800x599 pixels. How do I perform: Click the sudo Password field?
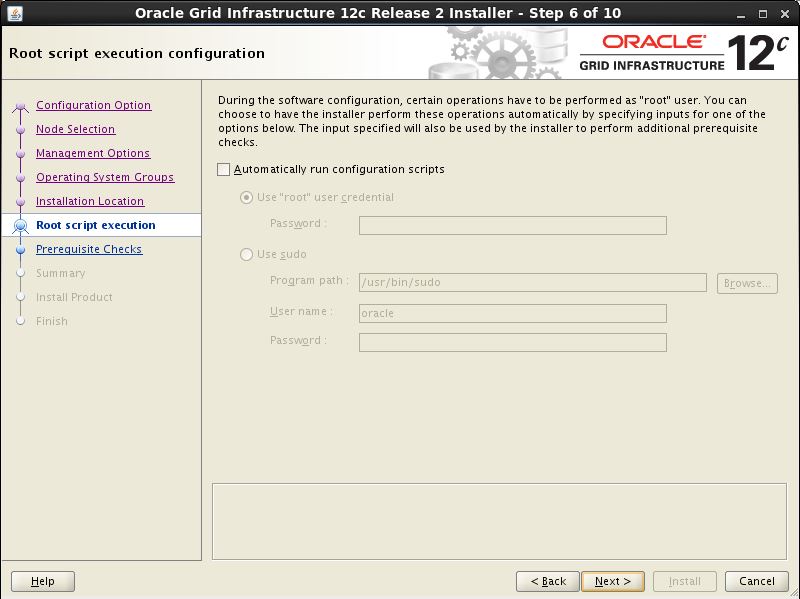513,342
